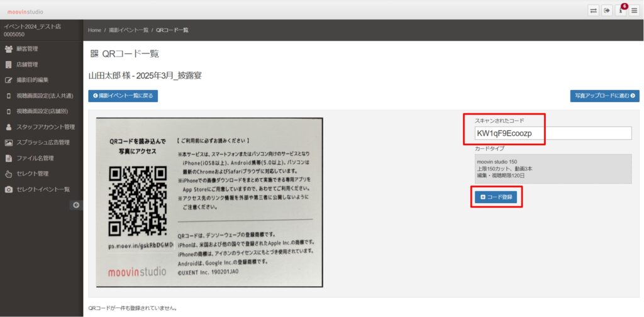Open the hamburger menu in top bar
Screen dimensions: 644x317
point(635,11)
